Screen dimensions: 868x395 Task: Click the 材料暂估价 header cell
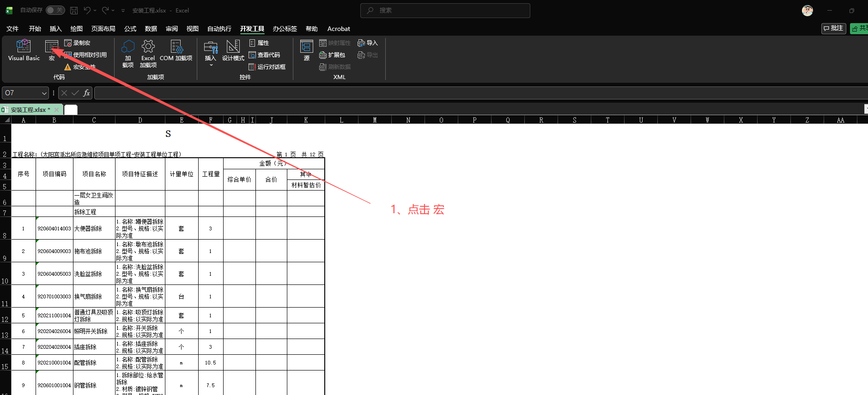tap(306, 185)
